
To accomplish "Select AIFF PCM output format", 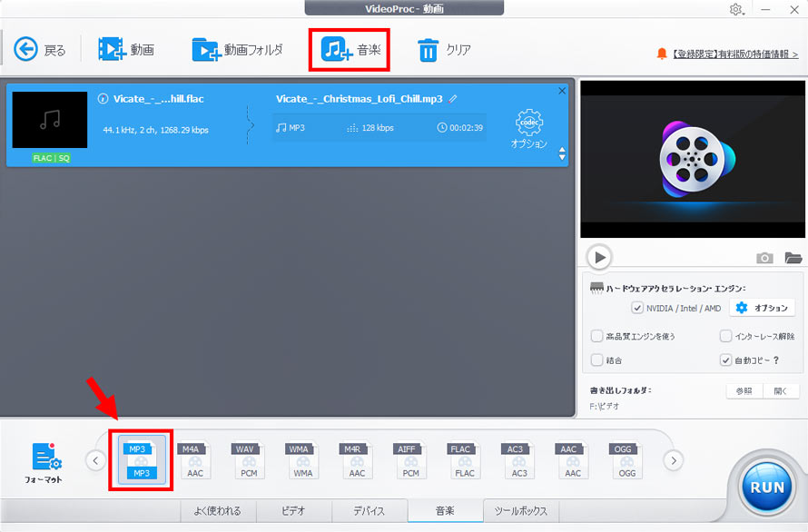I will tap(409, 460).
